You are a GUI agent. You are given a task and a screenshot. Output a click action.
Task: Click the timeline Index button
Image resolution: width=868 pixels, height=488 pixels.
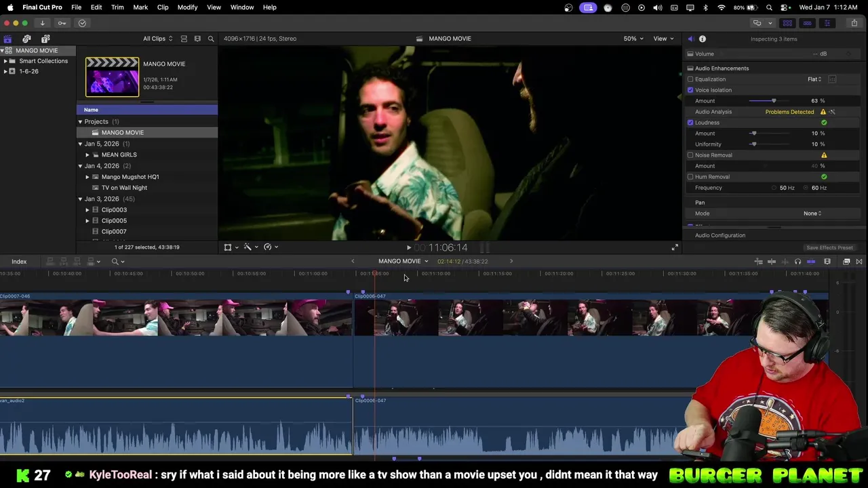click(19, 262)
